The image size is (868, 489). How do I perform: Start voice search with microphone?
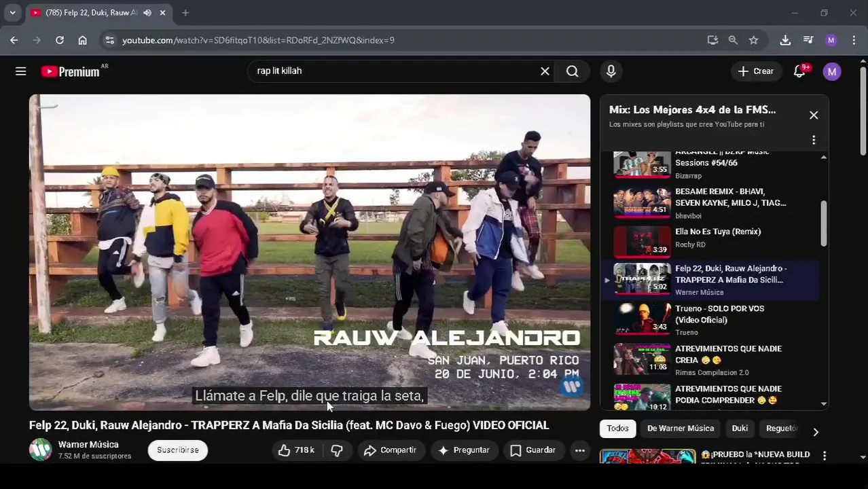611,71
